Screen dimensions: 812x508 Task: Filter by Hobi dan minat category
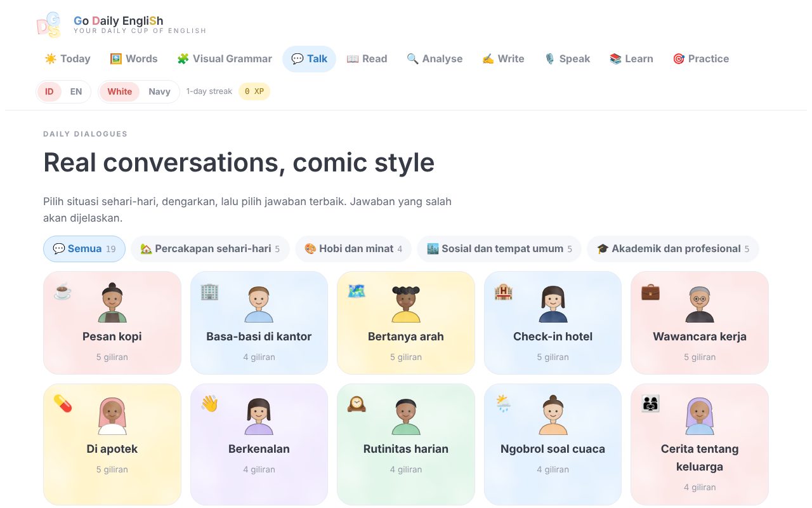353,249
